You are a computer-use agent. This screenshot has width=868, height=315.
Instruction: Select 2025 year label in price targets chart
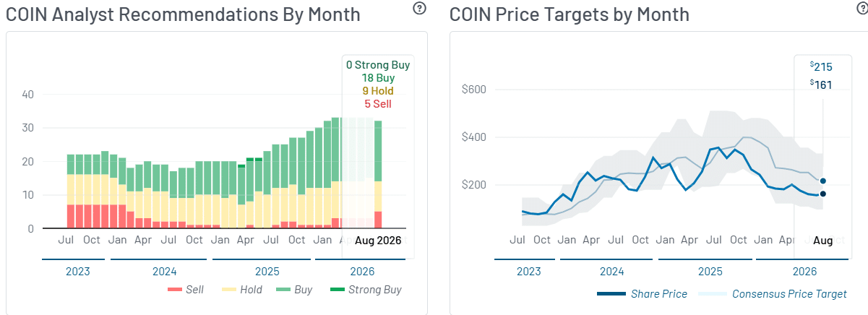point(710,272)
